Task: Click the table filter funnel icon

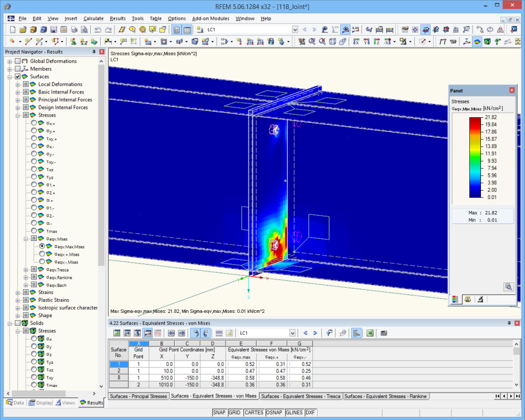Action: click(330, 333)
